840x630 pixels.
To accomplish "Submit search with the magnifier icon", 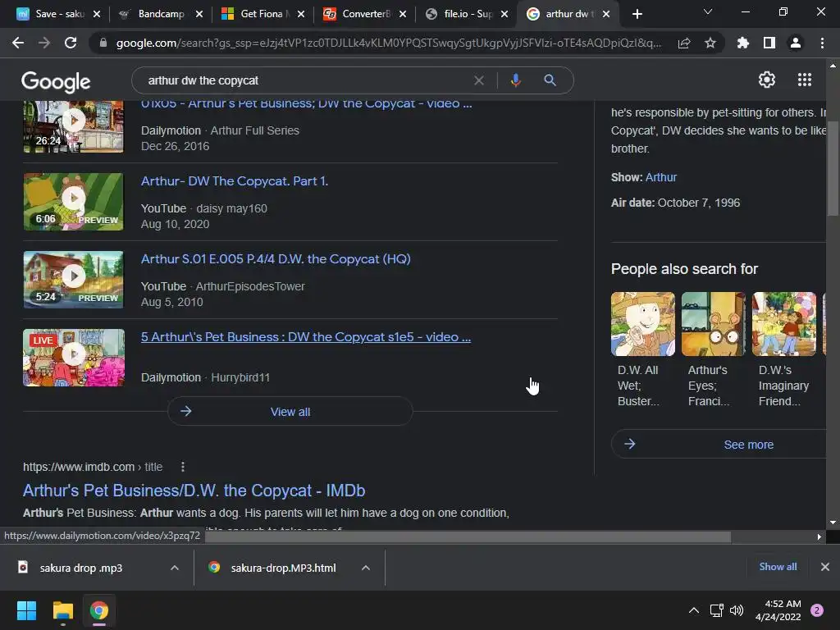I will click(x=550, y=80).
